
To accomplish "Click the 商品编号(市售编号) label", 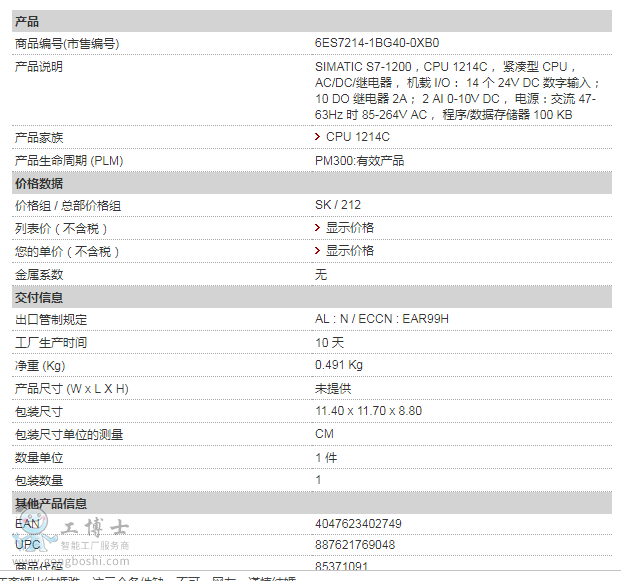I will point(67,44).
